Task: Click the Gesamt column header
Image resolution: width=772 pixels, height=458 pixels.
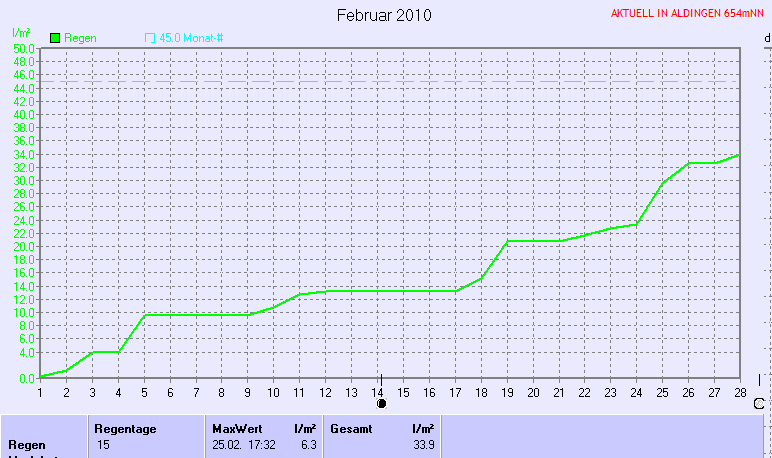Action: coord(351,428)
